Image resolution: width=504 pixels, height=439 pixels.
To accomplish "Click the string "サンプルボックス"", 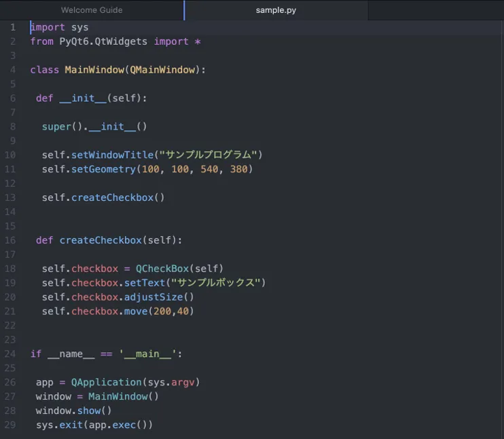I will (x=215, y=283).
